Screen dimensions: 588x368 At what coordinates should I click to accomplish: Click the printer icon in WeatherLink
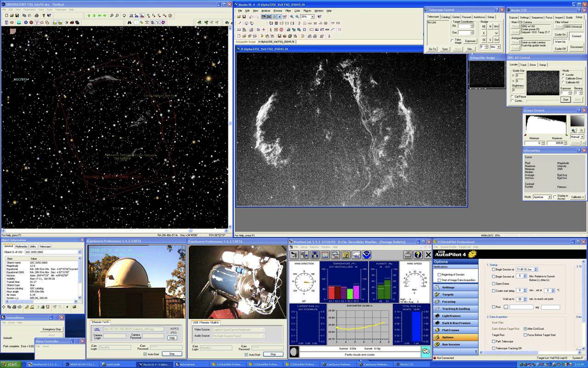click(x=407, y=255)
